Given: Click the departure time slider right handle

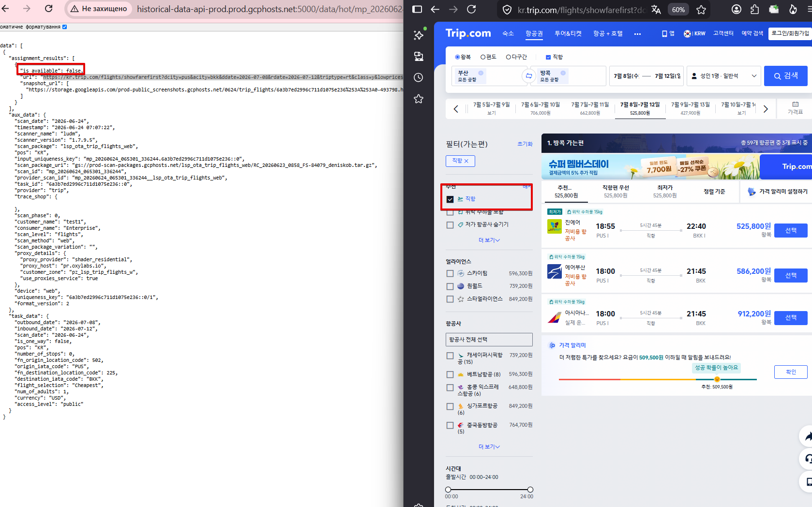Looking at the screenshot, I should [530, 490].
